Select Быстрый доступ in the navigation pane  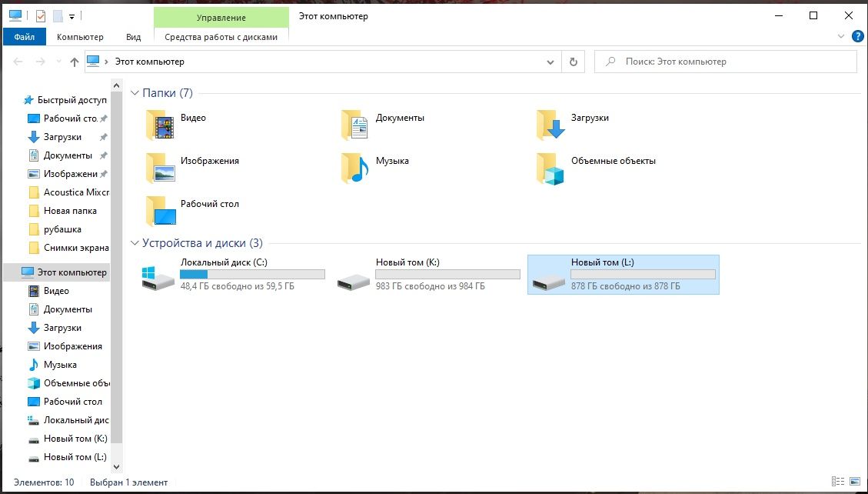[x=72, y=100]
